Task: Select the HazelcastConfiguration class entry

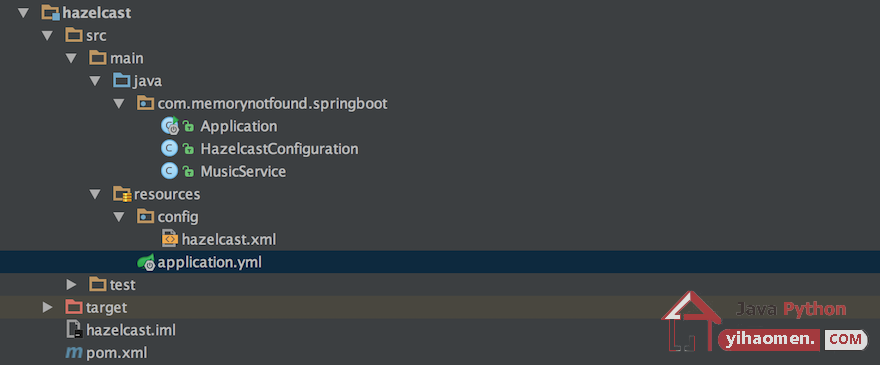Action: click(x=279, y=149)
